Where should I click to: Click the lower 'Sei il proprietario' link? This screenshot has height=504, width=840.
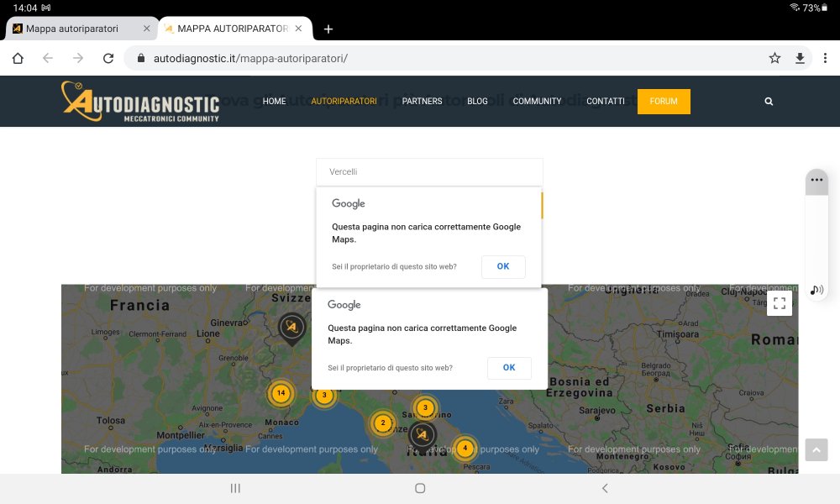click(x=390, y=368)
